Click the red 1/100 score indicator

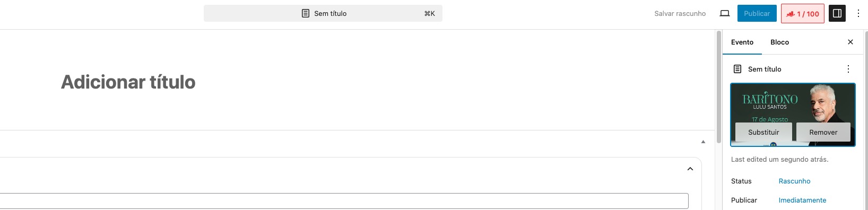click(x=803, y=14)
